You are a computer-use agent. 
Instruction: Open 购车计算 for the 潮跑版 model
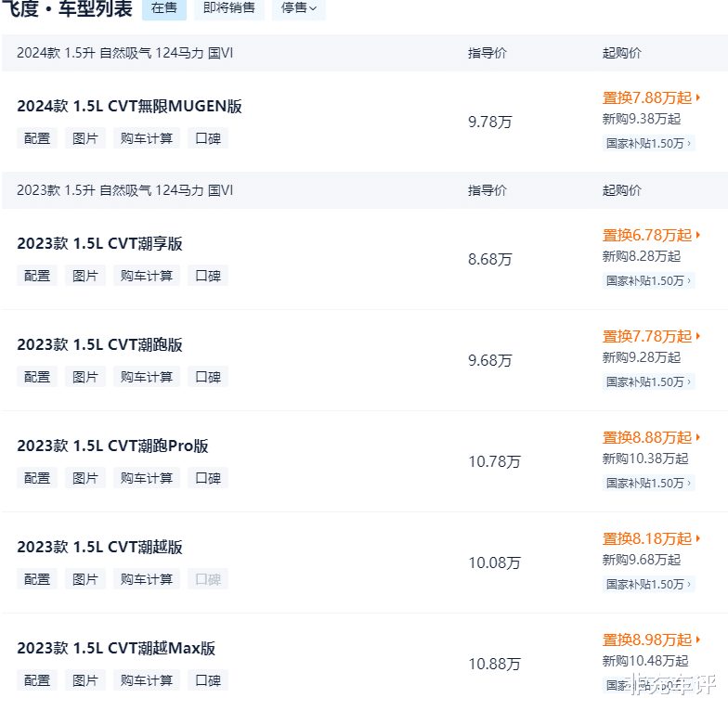tap(147, 377)
